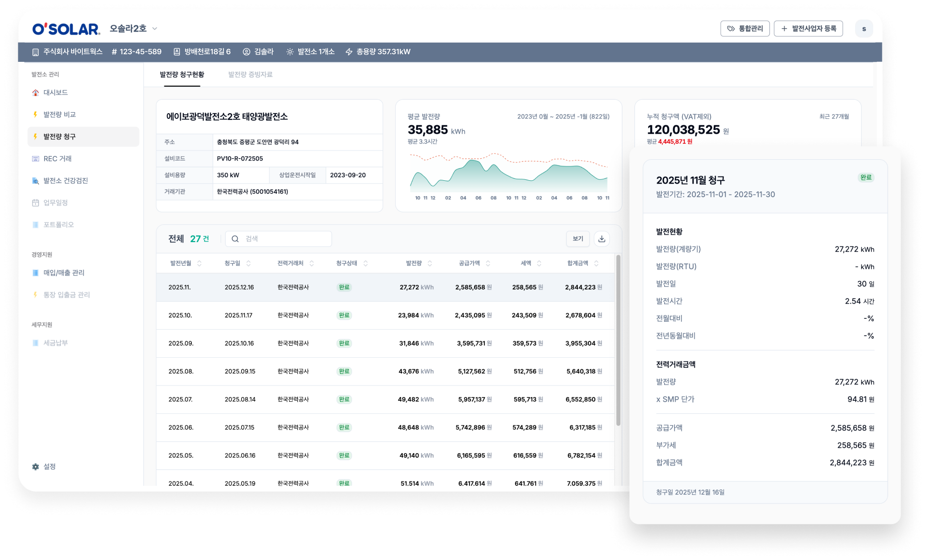Image resolution: width=925 pixels, height=560 pixels.
Task: Open 대시보드 via its home icon
Action: (x=35, y=93)
